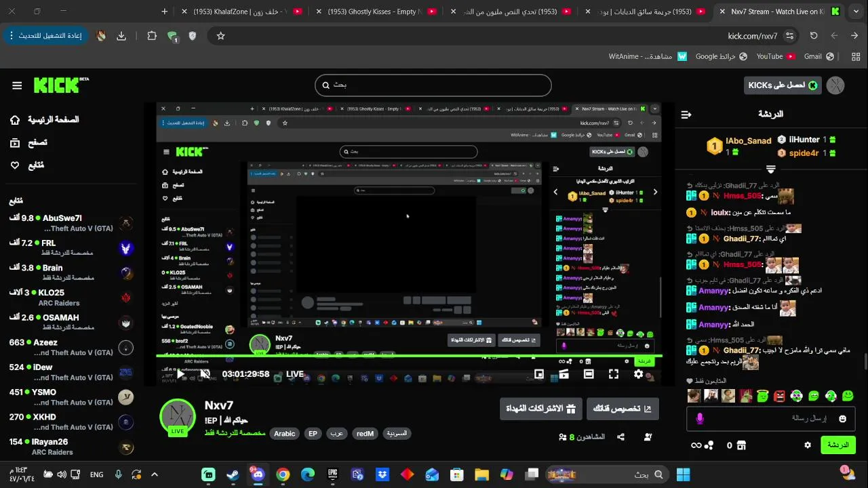This screenshot has height=488, width=868.
Task: Open browser downloads icon
Action: click(121, 36)
